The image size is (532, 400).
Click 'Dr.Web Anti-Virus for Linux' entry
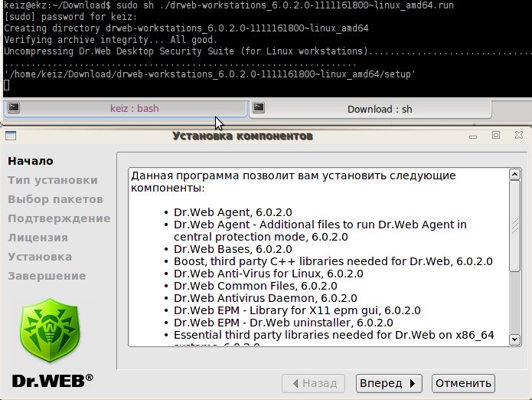point(269,274)
